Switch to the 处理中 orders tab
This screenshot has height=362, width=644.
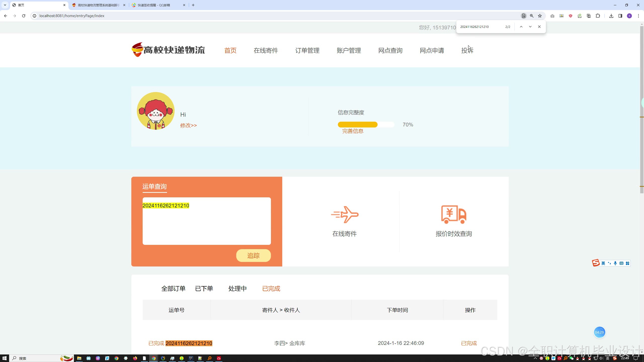point(237,289)
